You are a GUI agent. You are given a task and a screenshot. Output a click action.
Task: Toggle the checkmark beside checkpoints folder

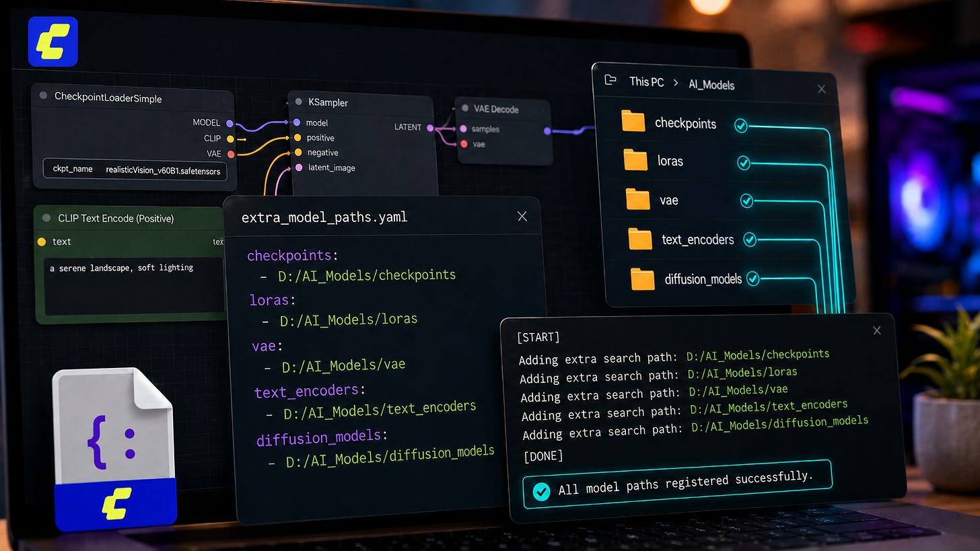click(x=741, y=126)
